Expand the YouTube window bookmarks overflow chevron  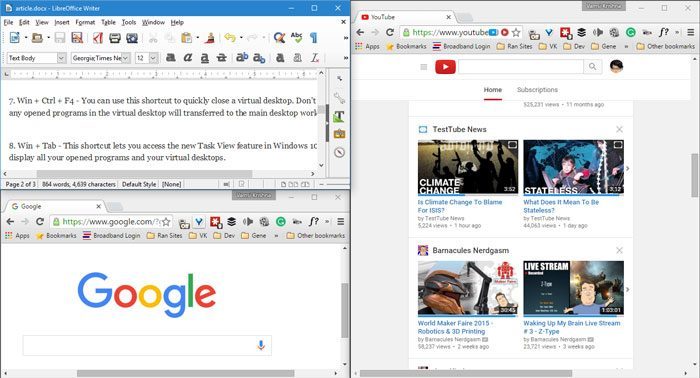tap(626, 46)
